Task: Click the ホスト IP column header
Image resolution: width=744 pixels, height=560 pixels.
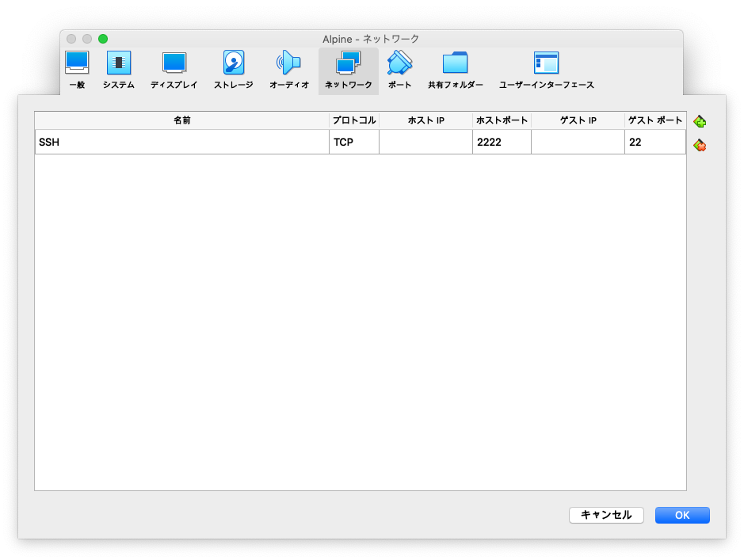Action: click(x=425, y=120)
